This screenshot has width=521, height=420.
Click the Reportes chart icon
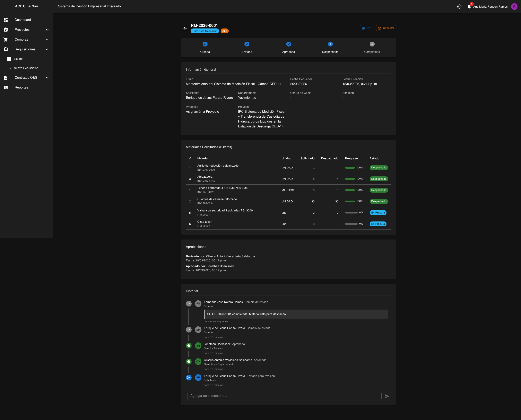point(6,87)
